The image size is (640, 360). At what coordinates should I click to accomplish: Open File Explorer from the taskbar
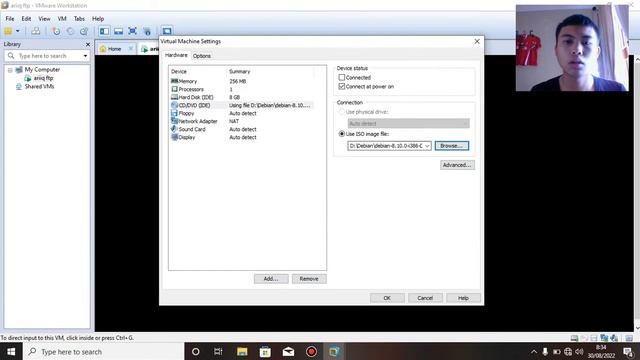(x=242, y=351)
